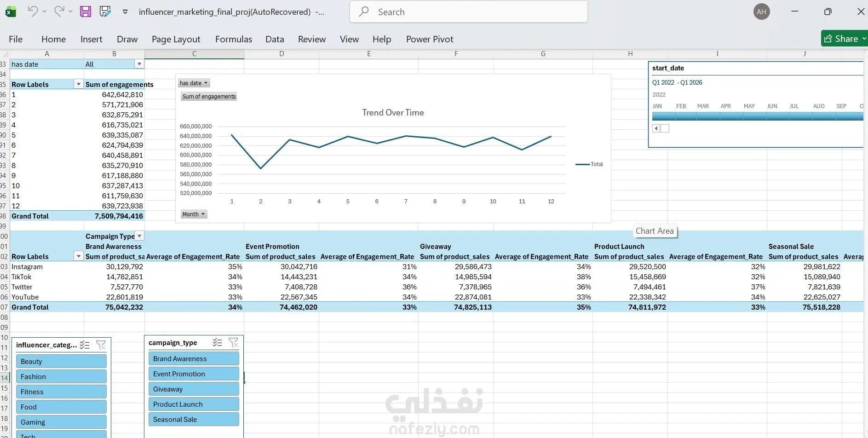Screen dimensions: 868x438
Task: Select the cell with value 642,642,810
Action: 114,95
